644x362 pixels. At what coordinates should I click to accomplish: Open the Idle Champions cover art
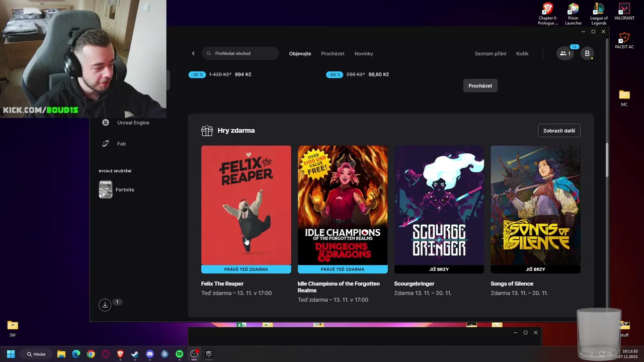[343, 205]
